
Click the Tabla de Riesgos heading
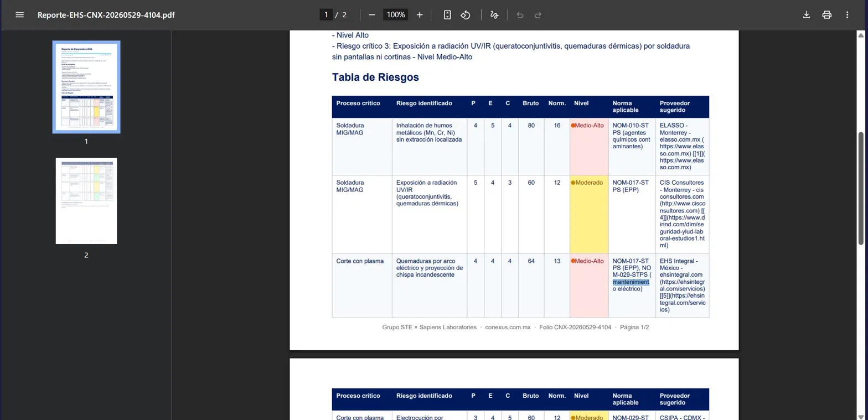click(x=375, y=77)
